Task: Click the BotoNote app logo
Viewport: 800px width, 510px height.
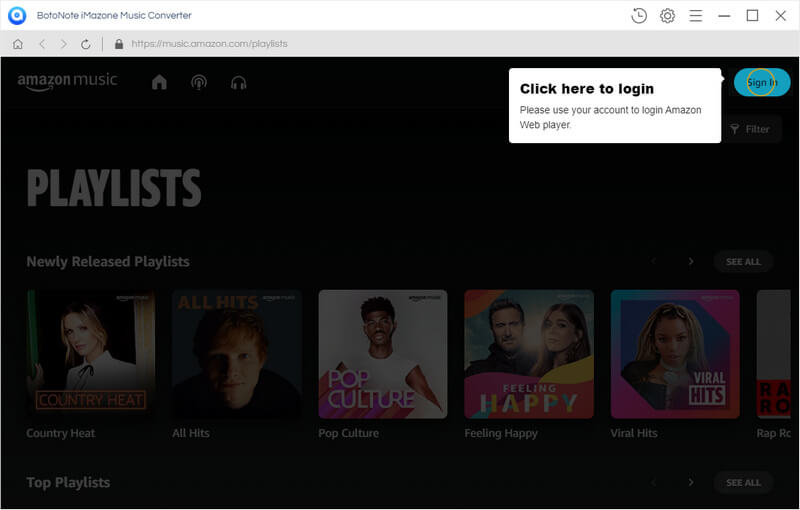Action: click(17, 15)
